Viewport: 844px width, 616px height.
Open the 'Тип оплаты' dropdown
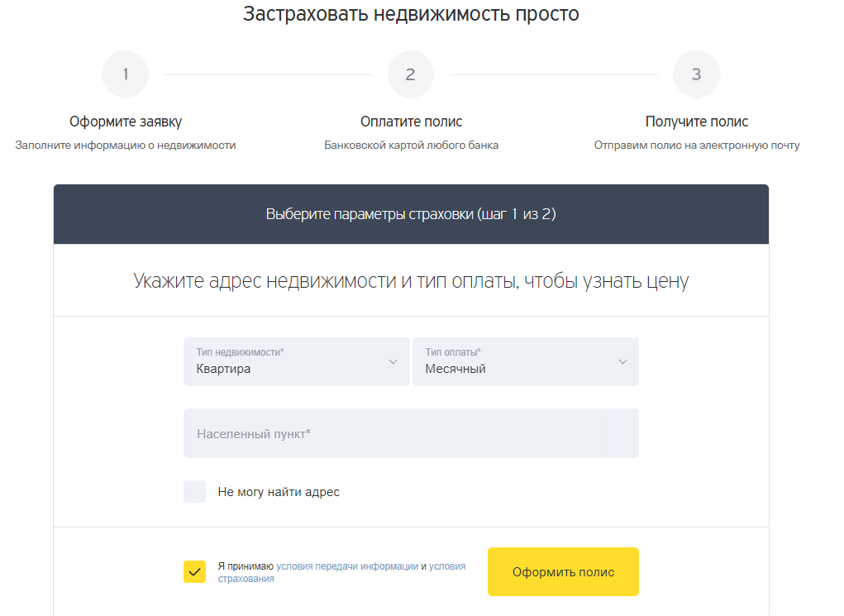[x=526, y=361]
